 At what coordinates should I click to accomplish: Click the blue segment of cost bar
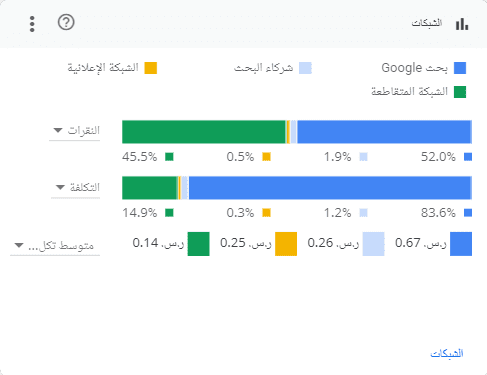click(x=330, y=188)
